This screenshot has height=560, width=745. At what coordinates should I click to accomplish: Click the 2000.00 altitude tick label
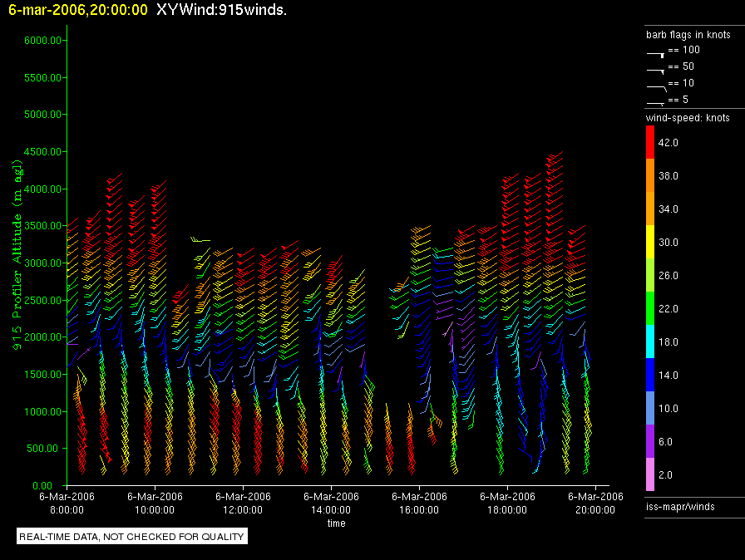coord(42,337)
